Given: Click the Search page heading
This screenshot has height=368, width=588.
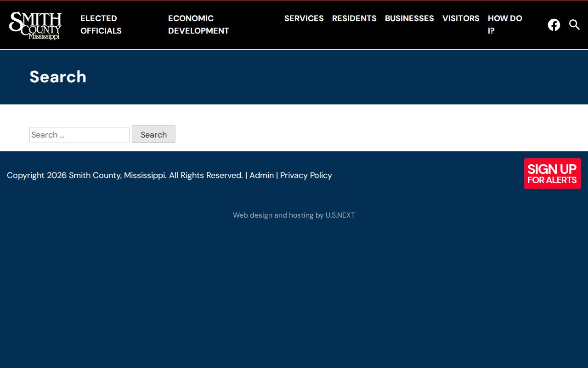Looking at the screenshot, I should [x=58, y=77].
